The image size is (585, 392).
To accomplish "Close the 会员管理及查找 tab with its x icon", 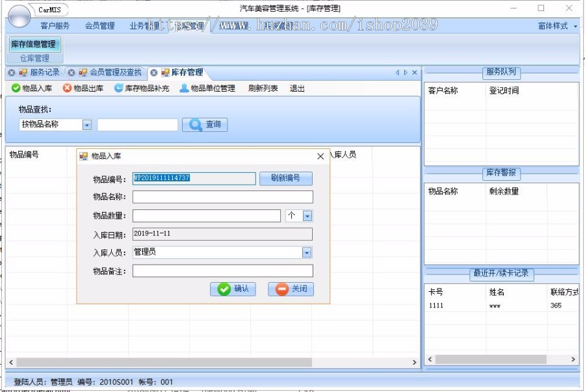I will (x=71, y=73).
